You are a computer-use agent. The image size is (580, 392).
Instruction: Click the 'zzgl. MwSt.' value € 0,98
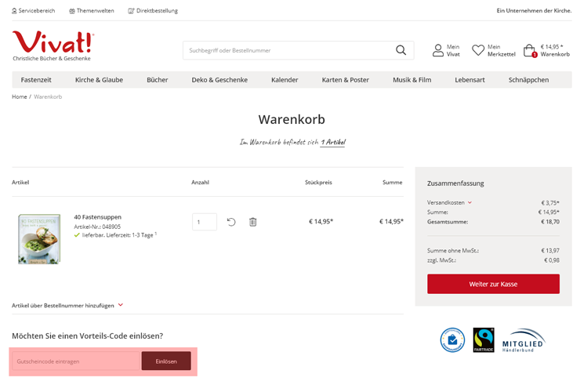coord(552,260)
